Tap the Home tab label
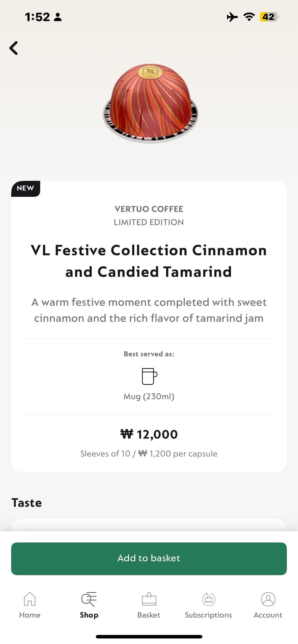The image size is (298, 644). coord(30,615)
